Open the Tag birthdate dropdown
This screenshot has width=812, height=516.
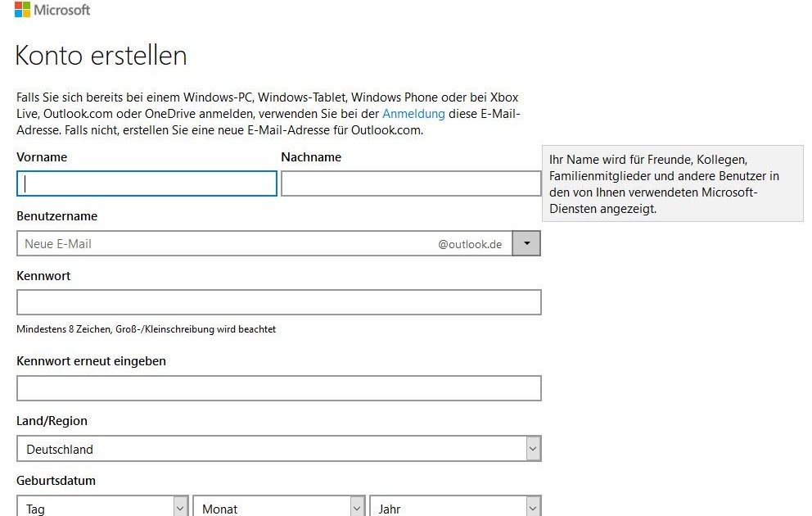click(x=102, y=507)
